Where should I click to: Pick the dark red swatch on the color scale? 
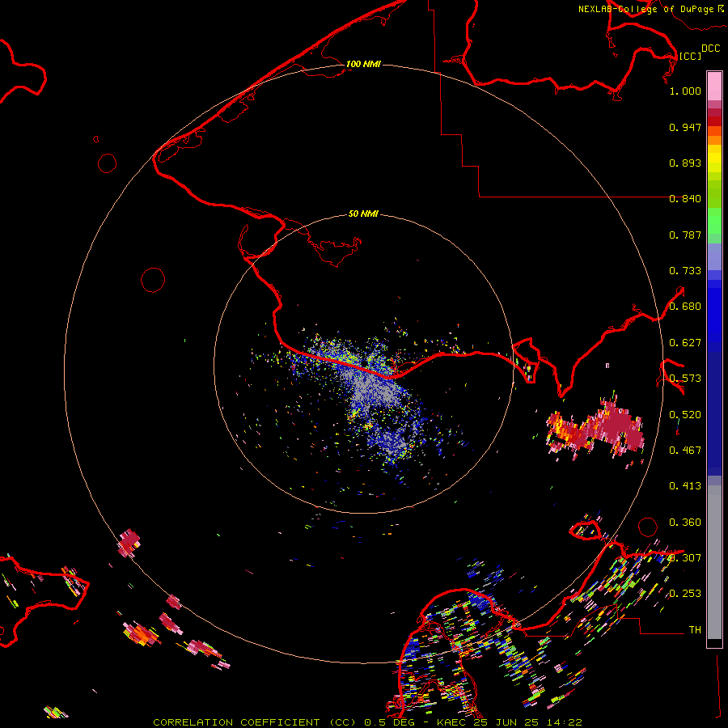click(714, 121)
